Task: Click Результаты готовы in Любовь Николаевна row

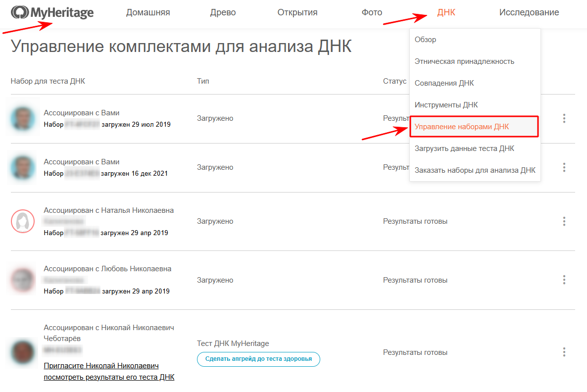Action: click(x=415, y=280)
